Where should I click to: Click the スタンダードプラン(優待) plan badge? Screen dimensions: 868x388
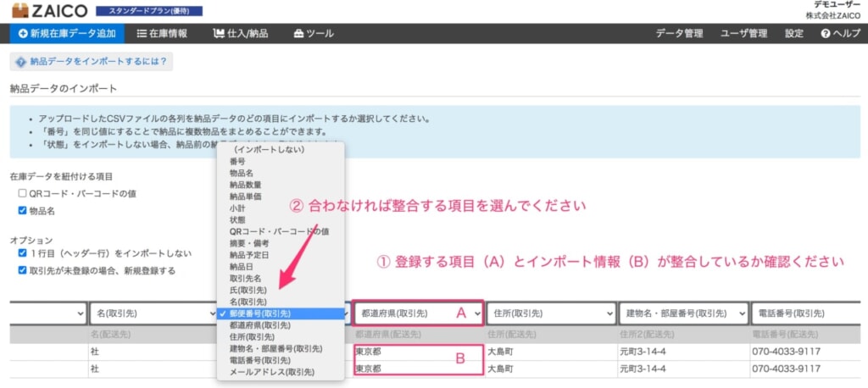click(x=149, y=11)
